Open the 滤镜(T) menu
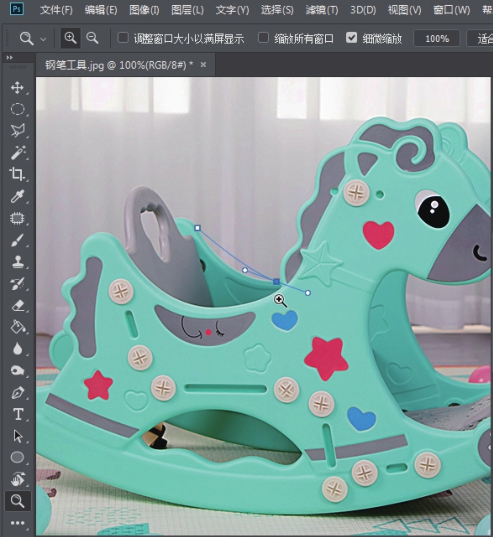 [x=322, y=10]
